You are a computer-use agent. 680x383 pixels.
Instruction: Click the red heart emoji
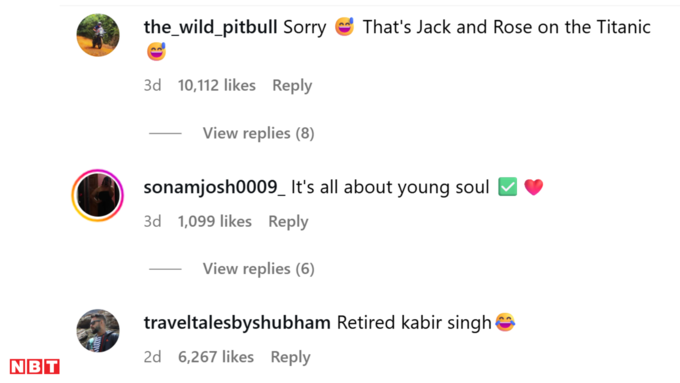(533, 187)
